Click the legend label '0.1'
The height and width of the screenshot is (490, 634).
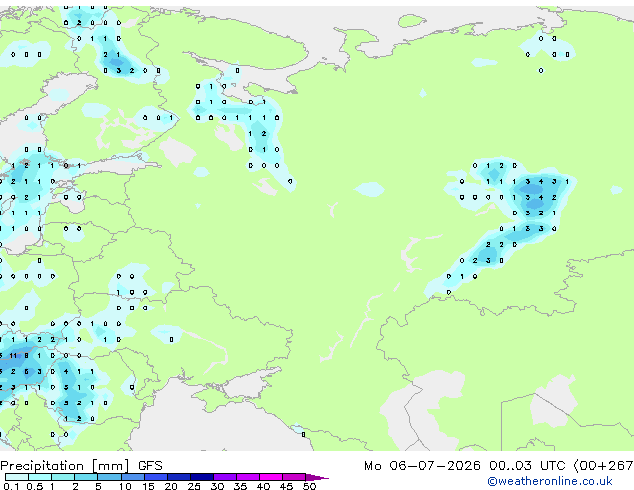tap(11, 486)
